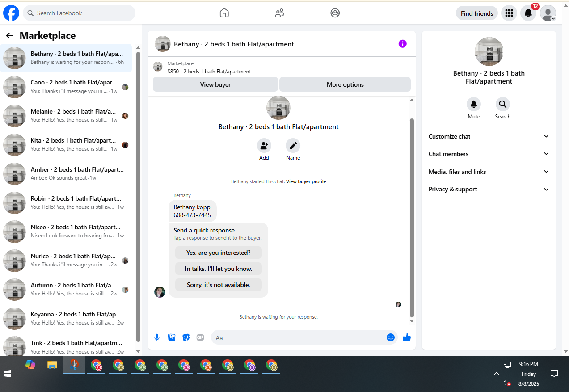Screen dimensions: 569x392
Task: Send a thumbs-up like
Action: pyautogui.click(x=407, y=337)
